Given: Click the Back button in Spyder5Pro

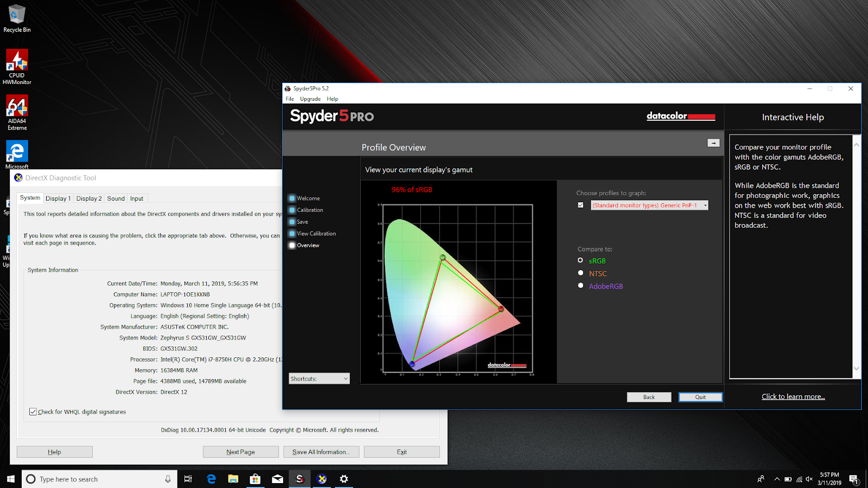Looking at the screenshot, I should point(649,397).
